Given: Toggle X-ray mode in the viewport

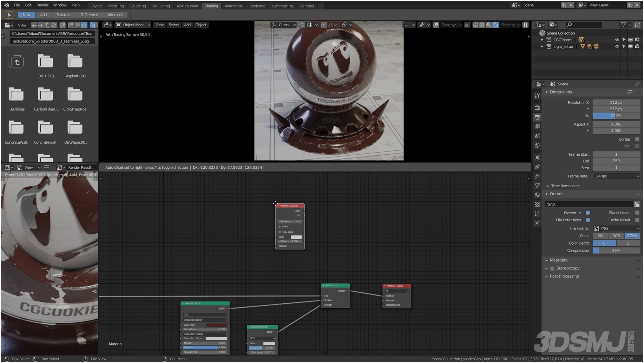Looking at the screenshot, I should pos(467,25).
